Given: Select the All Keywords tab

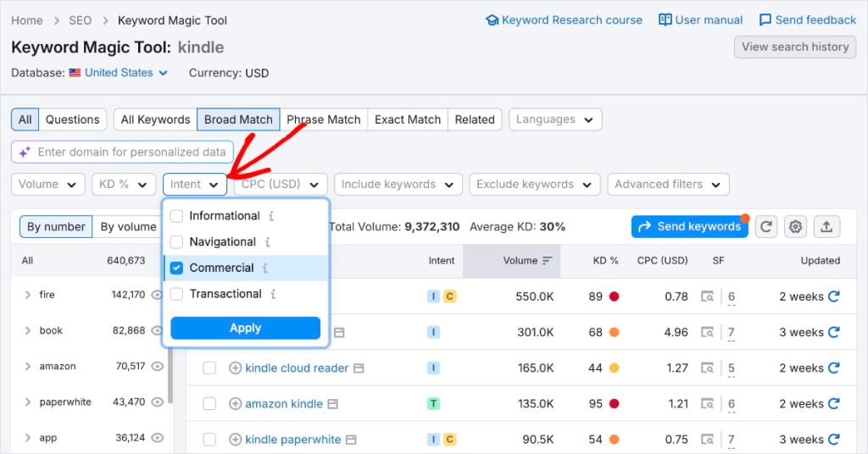Looking at the screenshot, I should [x=156, y=119].
